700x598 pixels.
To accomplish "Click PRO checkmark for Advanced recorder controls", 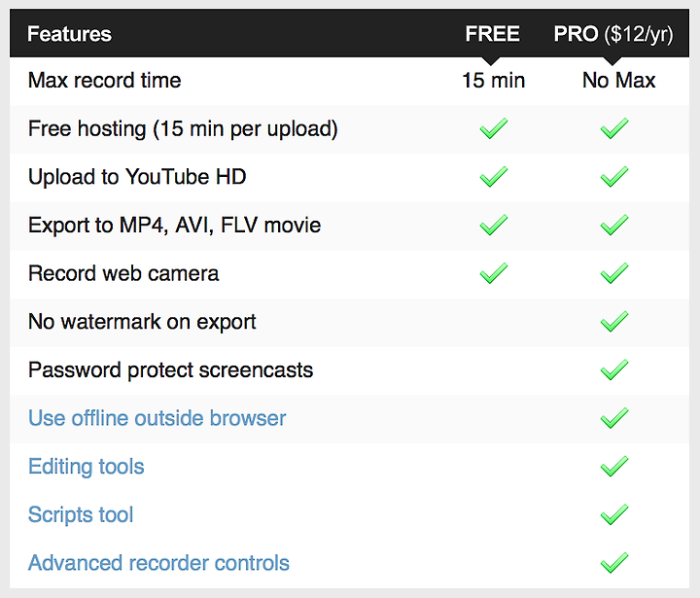I will point(614,563).
